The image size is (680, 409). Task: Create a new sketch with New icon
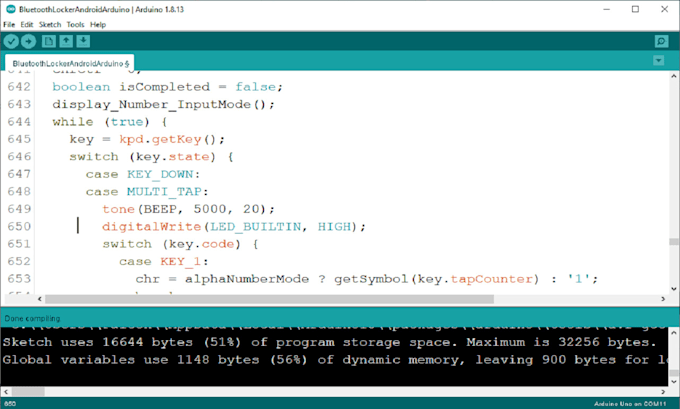tap(49, 41)
